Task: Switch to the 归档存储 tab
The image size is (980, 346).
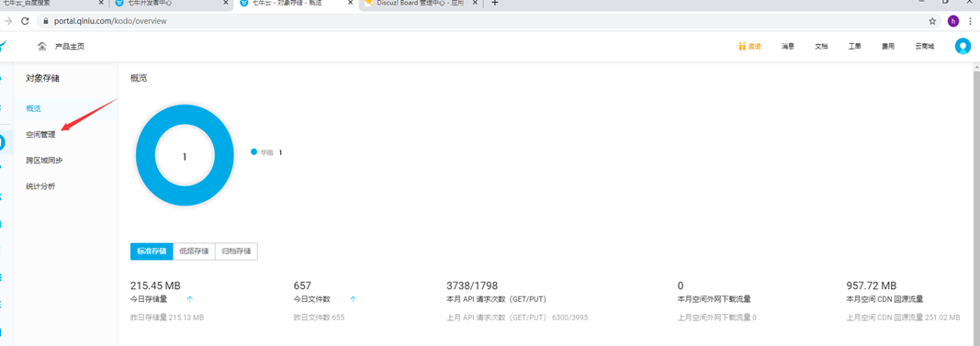Action: point(236,251)
